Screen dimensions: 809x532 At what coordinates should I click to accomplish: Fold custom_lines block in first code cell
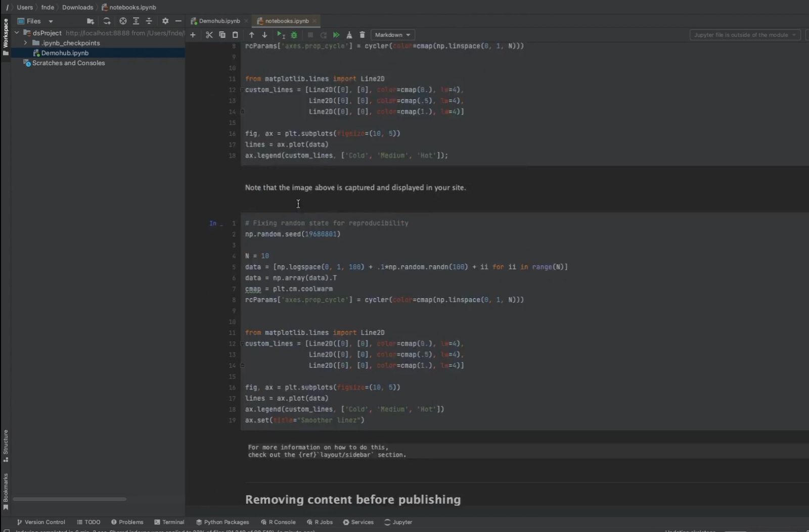(x=242, y=90)
